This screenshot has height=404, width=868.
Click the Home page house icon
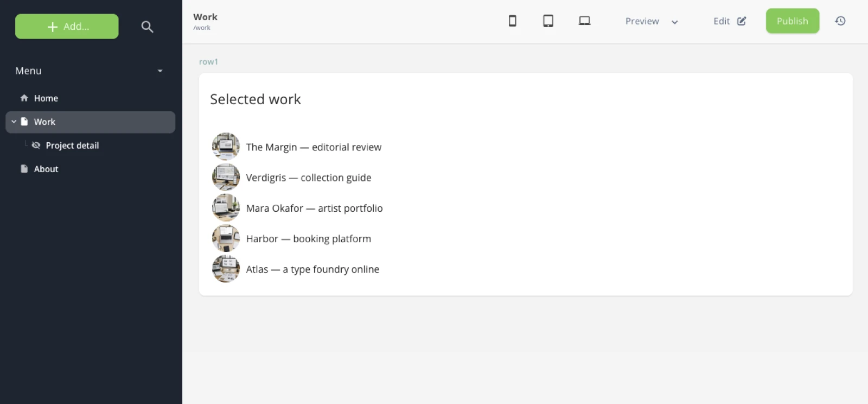coord(24,98)
